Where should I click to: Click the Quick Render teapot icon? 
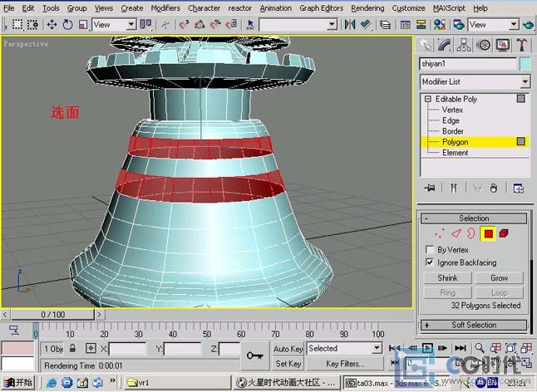pyautogui.click(x=529, y=25)
